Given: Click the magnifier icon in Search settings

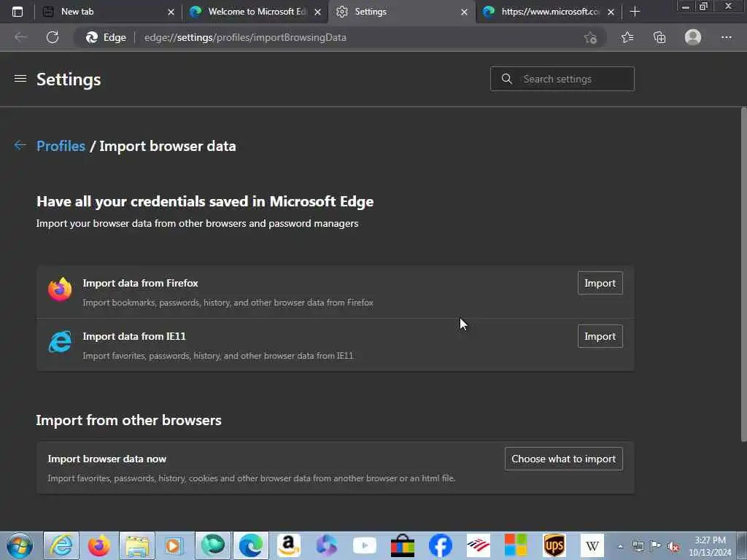Looking at the screenshot, I should tap(507, 79).
